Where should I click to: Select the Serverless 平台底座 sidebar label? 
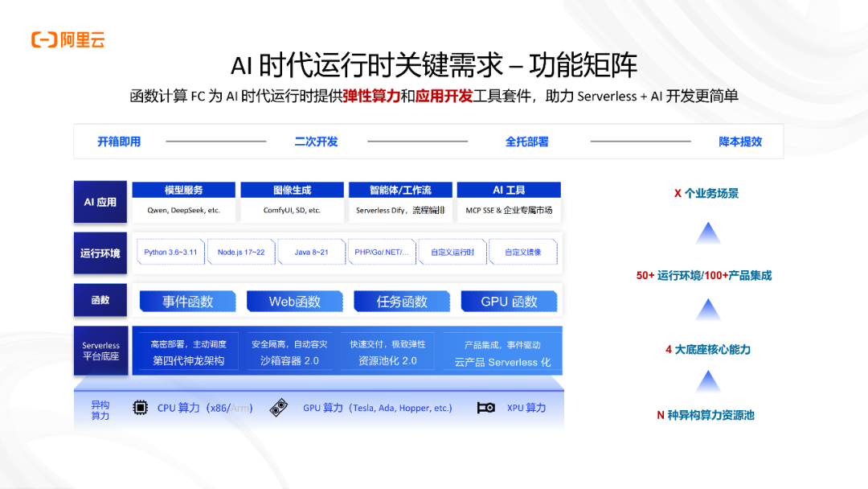coord(100,351)
